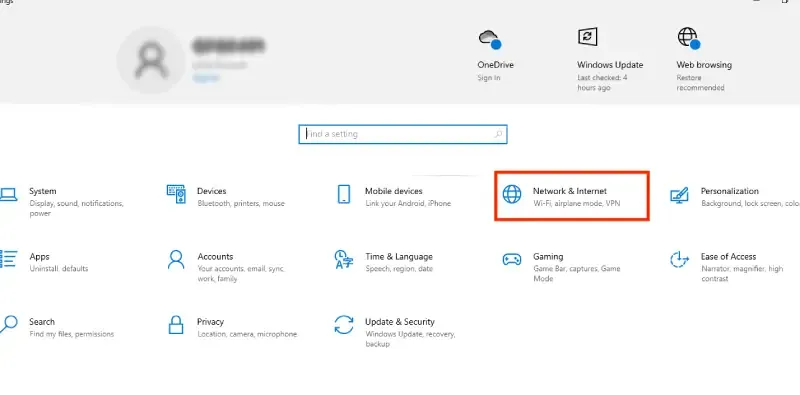800x395 pixels.
Task: Focus the Find a setting field
Action: tap(403, 134)
